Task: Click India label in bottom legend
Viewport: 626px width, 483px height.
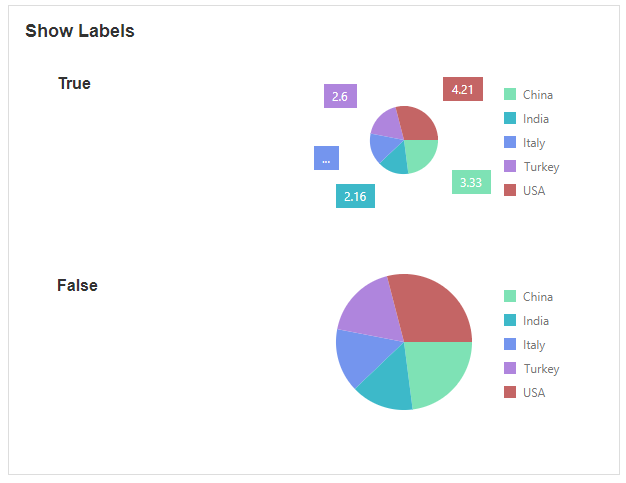Action: [536, 321]
